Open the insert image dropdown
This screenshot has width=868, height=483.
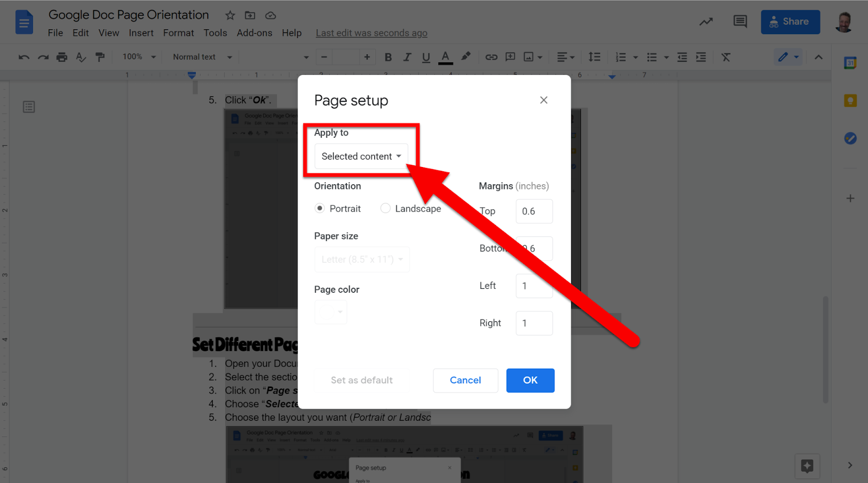coord(533,57)
